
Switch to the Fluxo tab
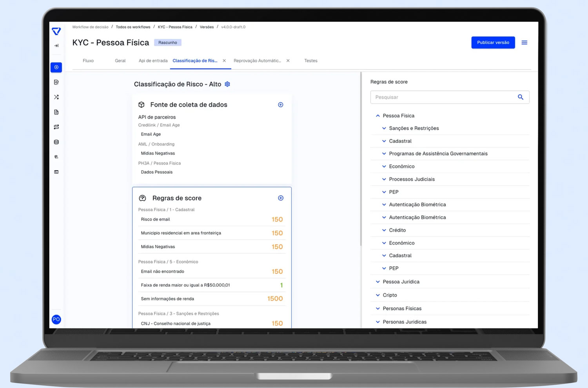click(88, 61)
